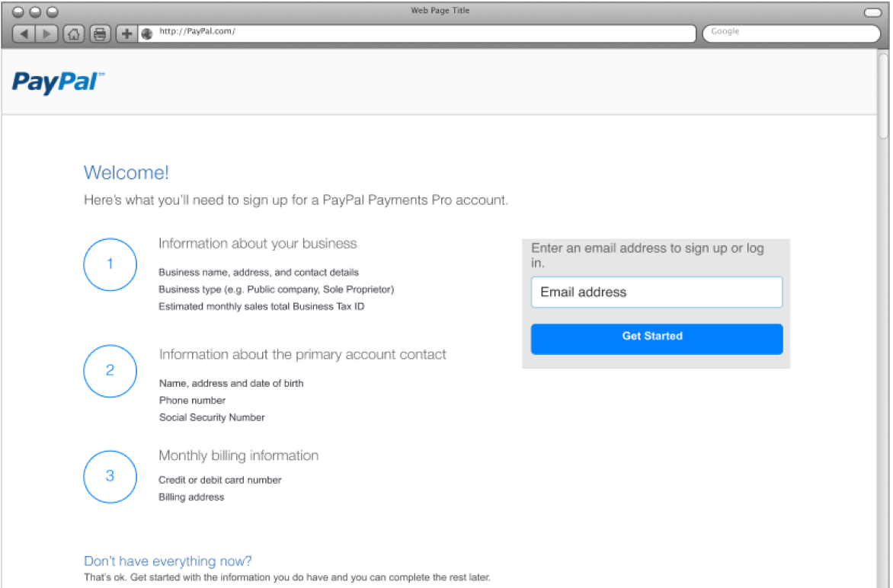
Task: Click the step 2 circle icon
Action: pyautogui.click(x=110, y=371)
